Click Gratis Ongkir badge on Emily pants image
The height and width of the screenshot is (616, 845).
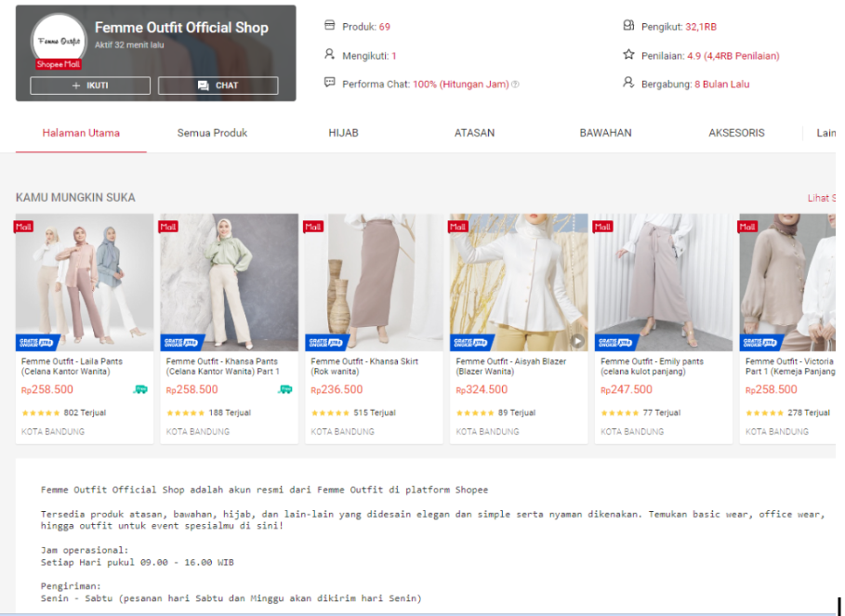point(616,343)
